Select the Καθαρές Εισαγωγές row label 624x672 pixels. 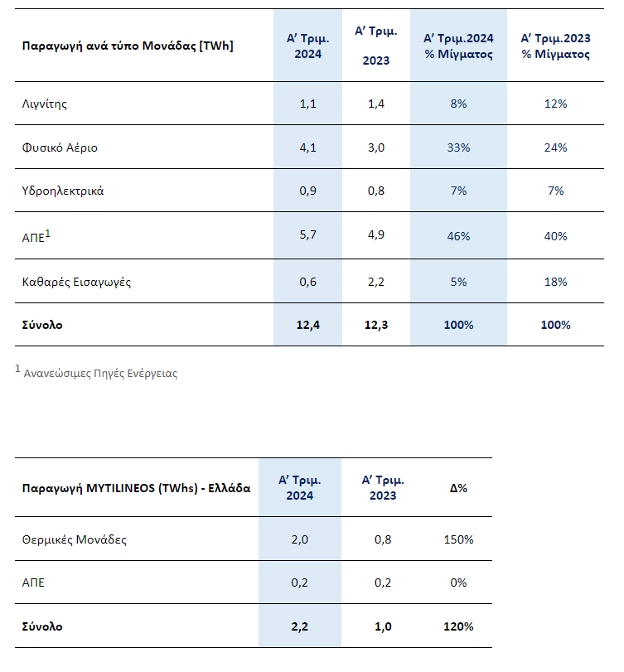coord(76,282)
